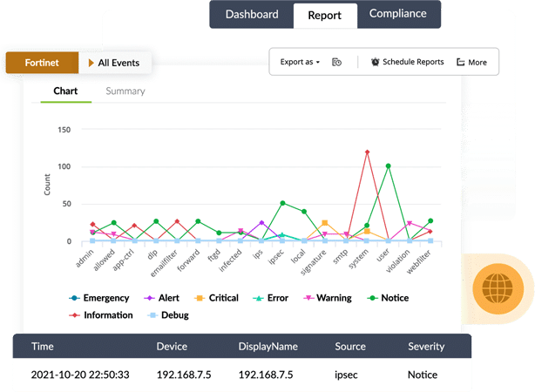Click the orange globe icon
This screenshot has width=535, height=392.
[x=498, y=288]
